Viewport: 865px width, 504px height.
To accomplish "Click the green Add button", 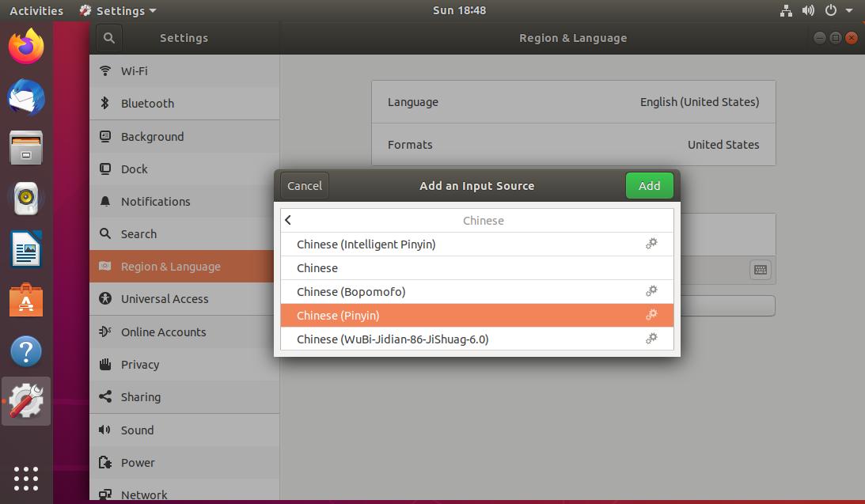I will [x=649, y=185].
